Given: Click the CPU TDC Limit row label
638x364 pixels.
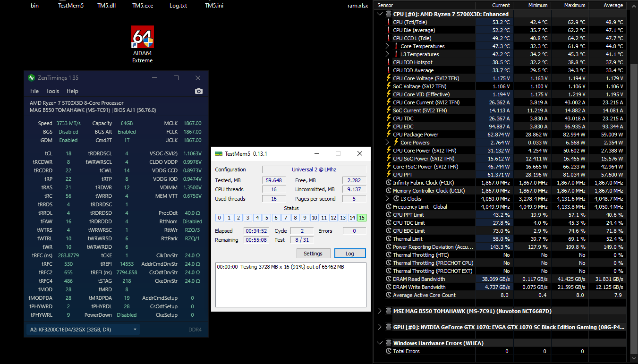Looking at the screenshot, I should click(409, 223).
